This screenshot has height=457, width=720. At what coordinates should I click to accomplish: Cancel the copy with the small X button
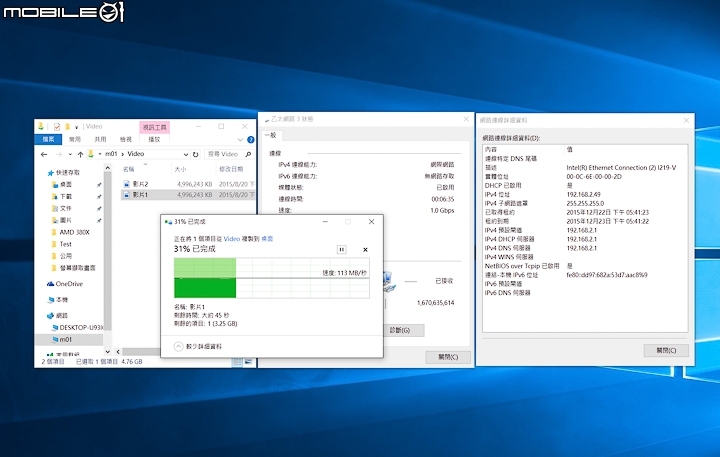tap(365, 249)
